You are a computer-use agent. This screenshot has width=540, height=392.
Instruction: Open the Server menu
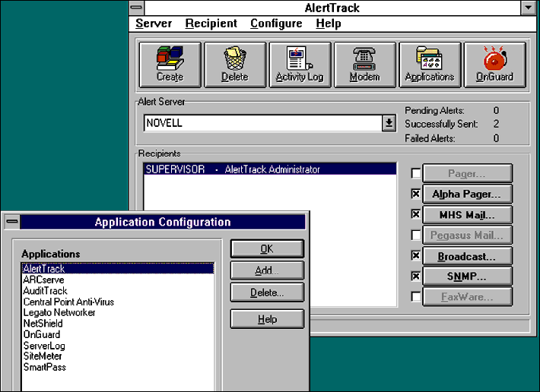pyautogui.click(x=154, y=24)
